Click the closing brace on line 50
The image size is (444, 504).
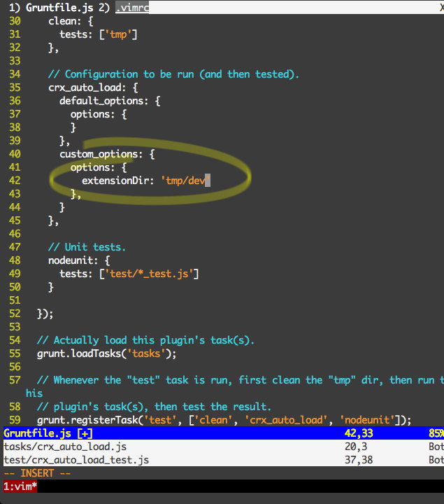(x=51, y=287)
